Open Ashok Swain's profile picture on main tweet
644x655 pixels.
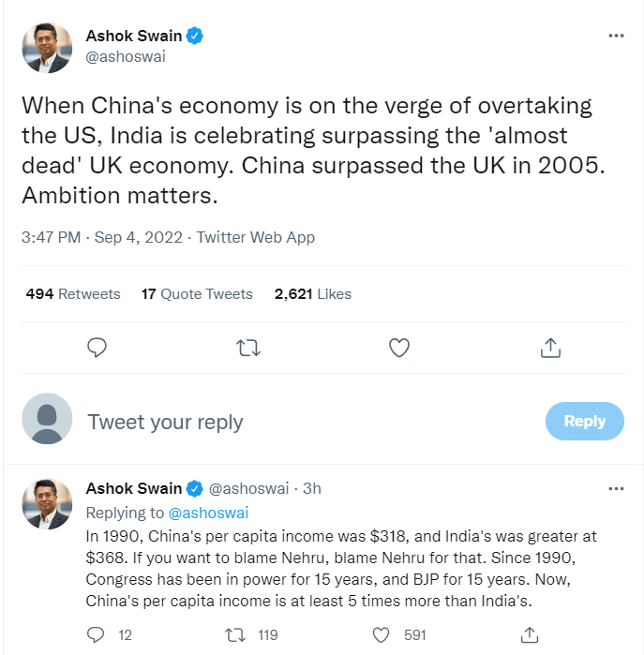[x=47, y=49]
